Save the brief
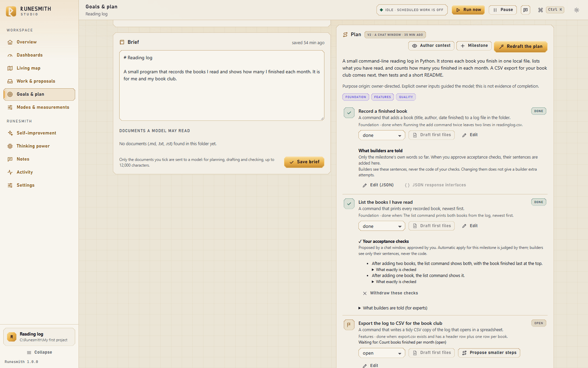The width and height of the screenshot is (588, 368). click(304, 162)
